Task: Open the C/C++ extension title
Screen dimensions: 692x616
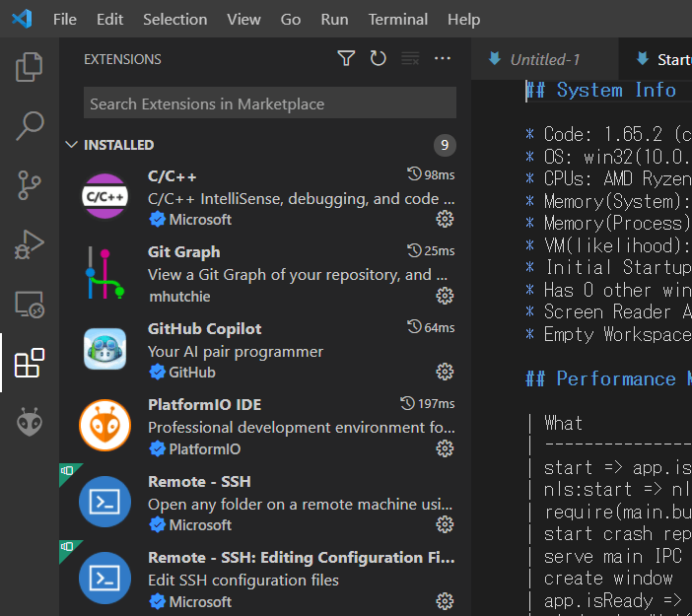Action: click(x=173, y=176)
